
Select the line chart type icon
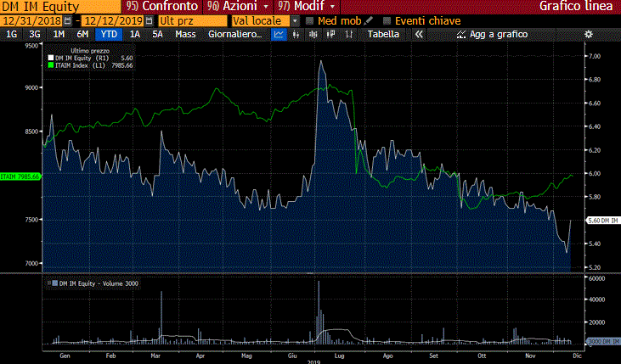[279, 34]
